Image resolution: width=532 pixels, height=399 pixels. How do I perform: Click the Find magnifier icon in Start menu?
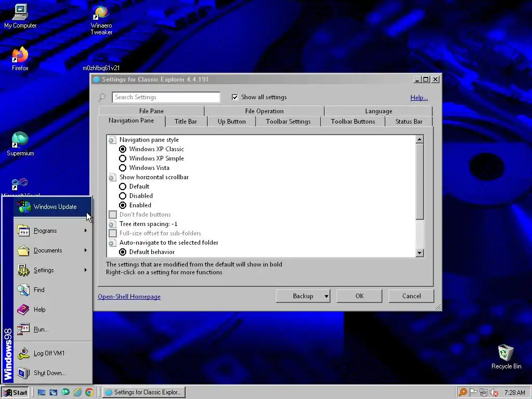click(x=23, y=290)
